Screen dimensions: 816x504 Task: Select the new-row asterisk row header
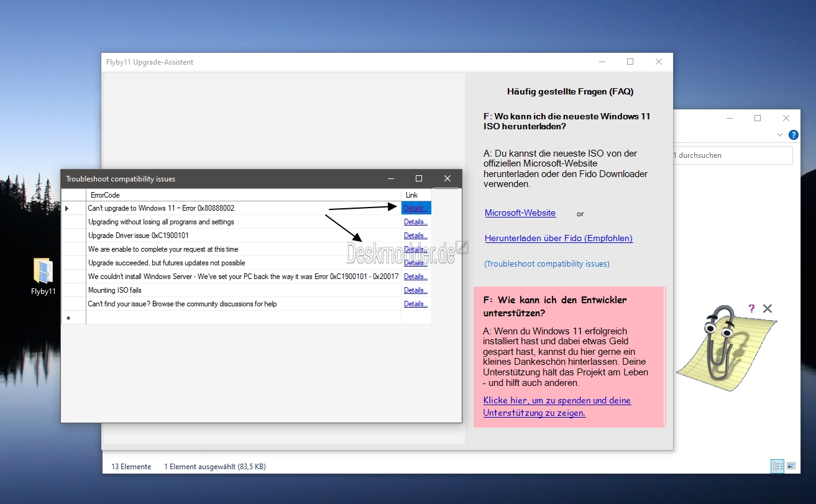pyautogui.click(x=73, y=318)
